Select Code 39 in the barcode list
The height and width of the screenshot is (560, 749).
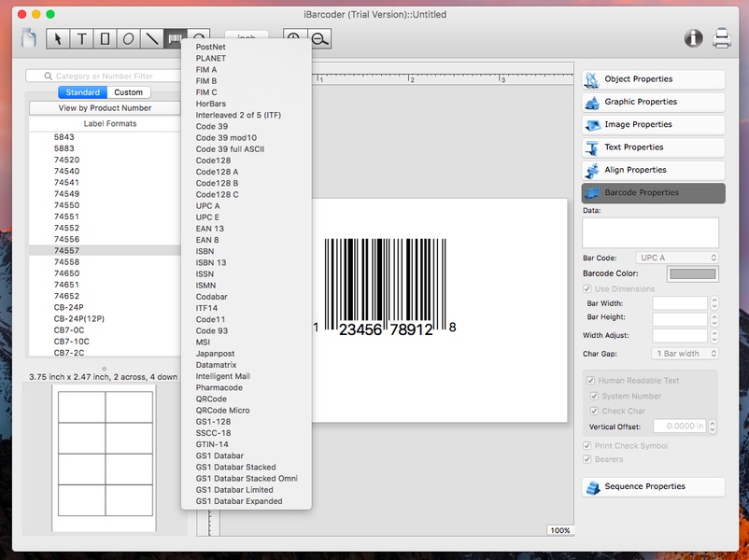211,126
